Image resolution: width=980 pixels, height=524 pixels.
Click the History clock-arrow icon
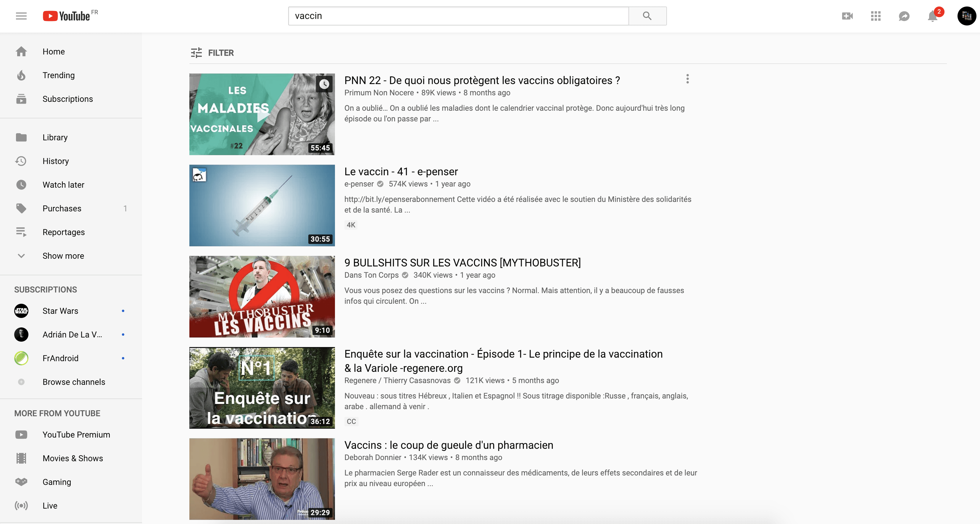click(x=21, y=161)
